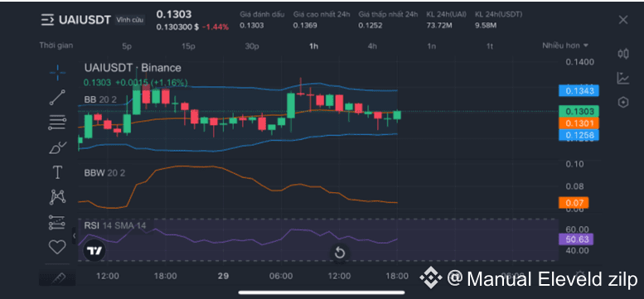
Task: Click the orange 0.07 BBW value tag
Action: coord(574,203)
